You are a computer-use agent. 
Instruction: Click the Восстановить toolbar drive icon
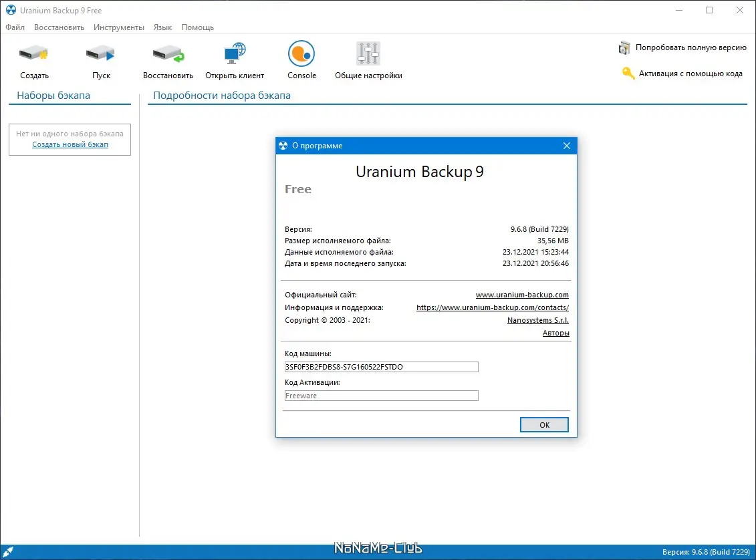(x=168, y=53)
